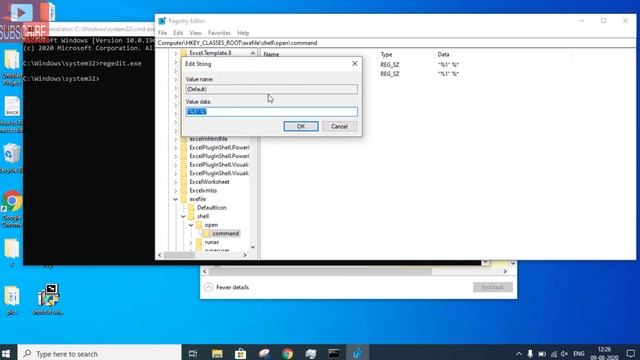Click Fewer details in Task Manager
Image resolution: width=640 pixels, height=360 pixels.
(232, 287)
